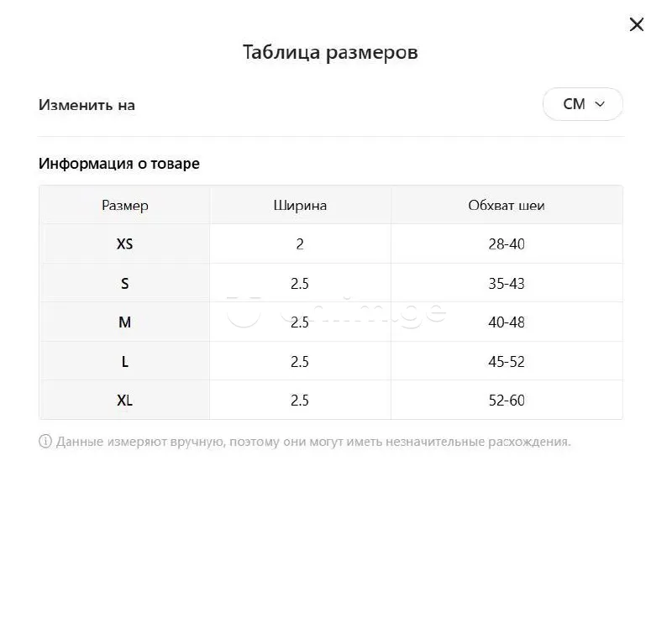Image resolution: width=672 pixels, height=618 pixels.
Task: Click the 45-52 neck girth value
Action: coord(507,362)
